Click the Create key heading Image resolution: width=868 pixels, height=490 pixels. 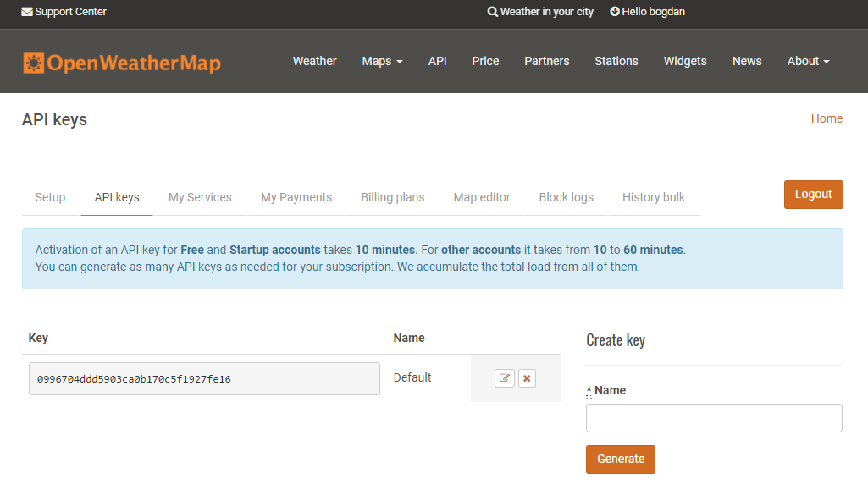click(616, 340)
